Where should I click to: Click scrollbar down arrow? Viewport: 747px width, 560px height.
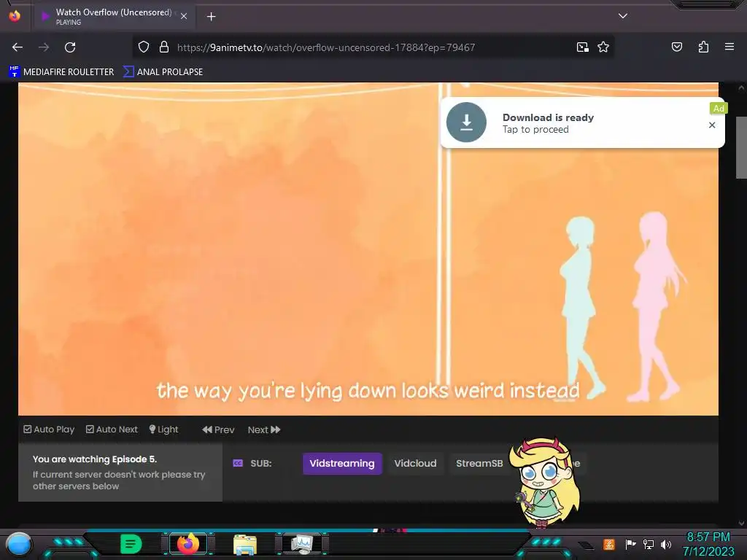tap(741, 524)
